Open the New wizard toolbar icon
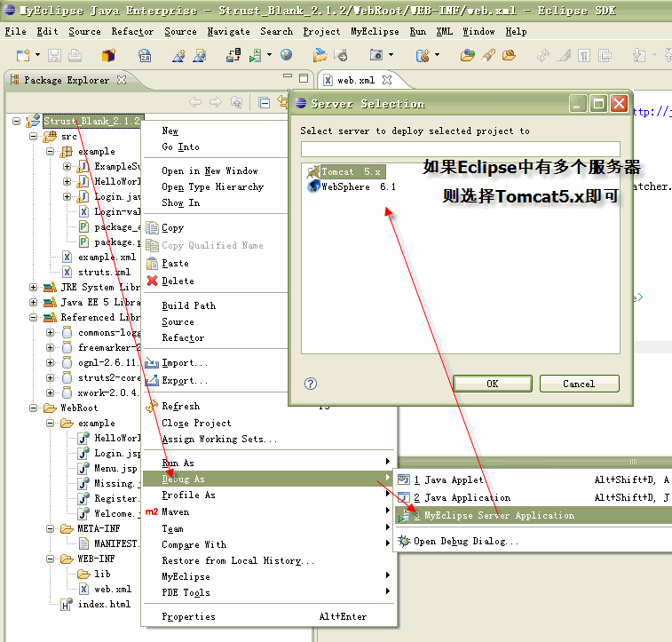Image resolution: width=672 pixels, height=642 pixels. (x=23, y=55)
